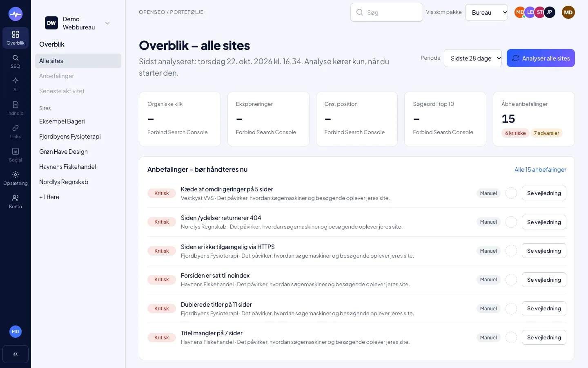The height and width of the screenshot is (368, 588).
Task: Open the SEO section in the rail
Action: 16,61
